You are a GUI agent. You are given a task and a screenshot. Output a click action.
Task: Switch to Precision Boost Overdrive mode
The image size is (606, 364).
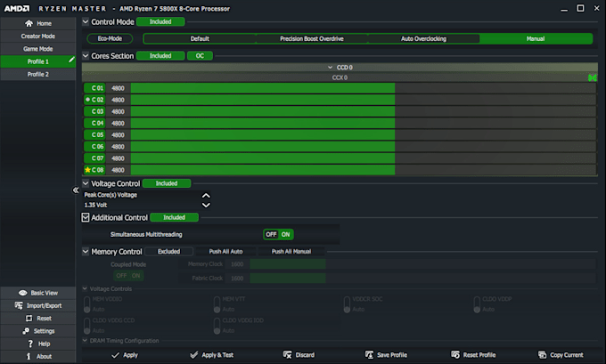312,39
